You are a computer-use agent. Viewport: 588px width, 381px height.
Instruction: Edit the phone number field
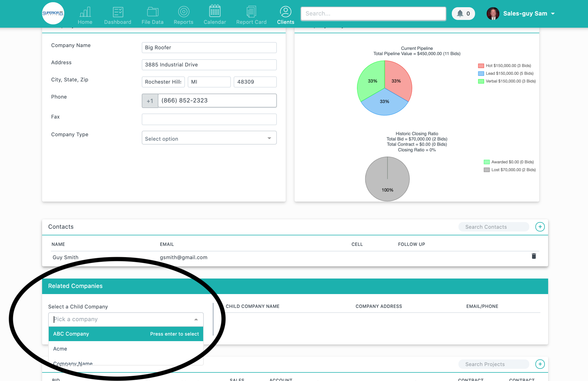point(217,101)
